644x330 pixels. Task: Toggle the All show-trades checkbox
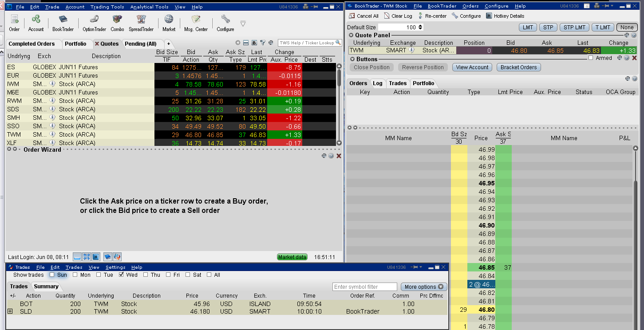coord(209,275)
